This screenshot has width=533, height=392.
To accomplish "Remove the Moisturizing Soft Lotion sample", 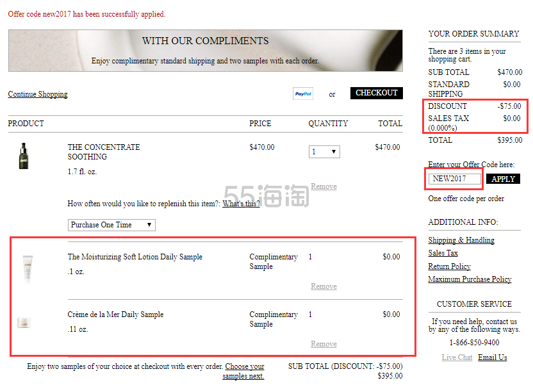I will (x=324, y=286).
